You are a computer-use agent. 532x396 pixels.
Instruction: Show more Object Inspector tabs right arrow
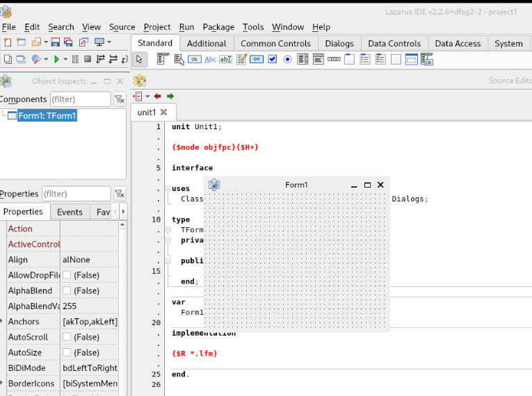123,212
